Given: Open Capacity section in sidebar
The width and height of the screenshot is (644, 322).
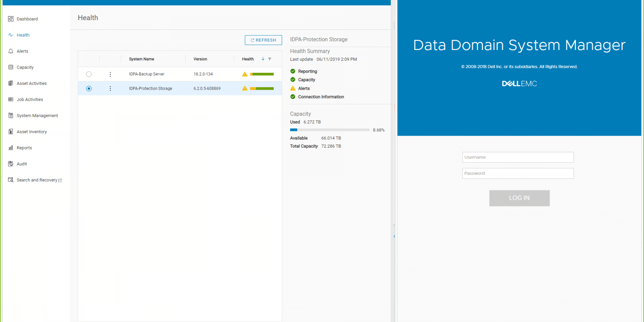Looking at the screenshot, I should (x=25, y=67).
